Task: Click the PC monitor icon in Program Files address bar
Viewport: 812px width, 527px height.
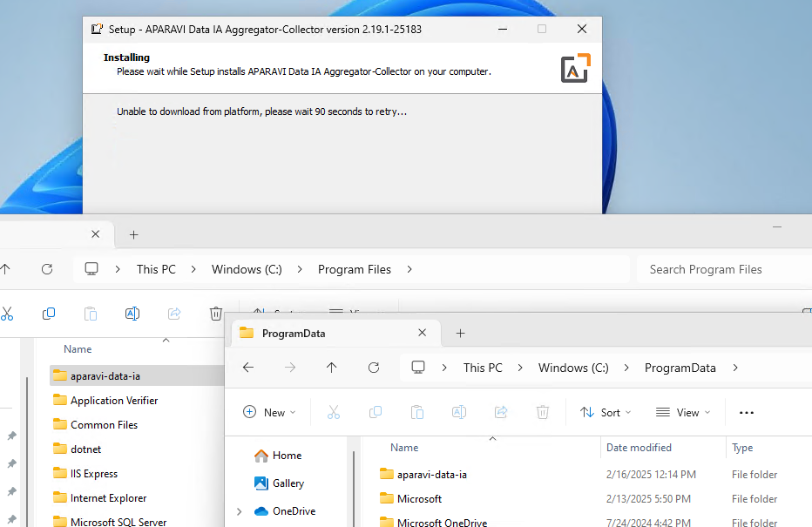Action: click(91, 268)
